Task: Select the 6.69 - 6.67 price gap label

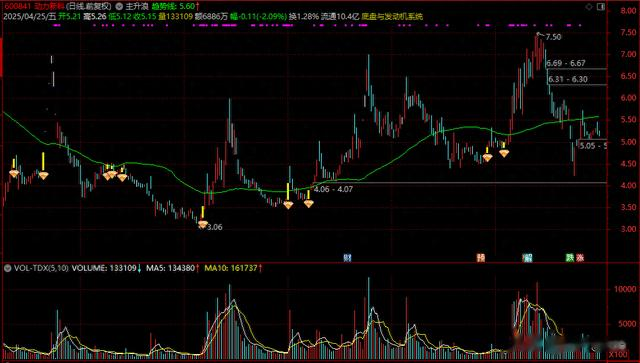Action: [x=566, y=63]
